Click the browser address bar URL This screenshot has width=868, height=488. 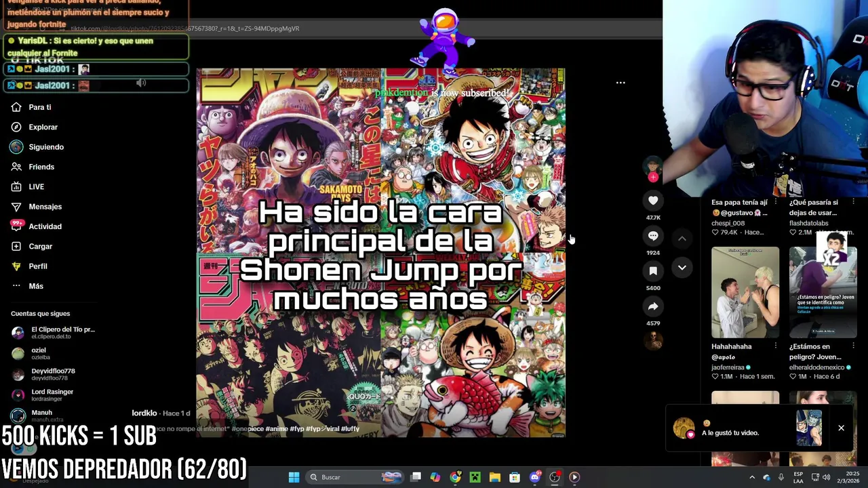pyautogui.click(x=184, y=28)
